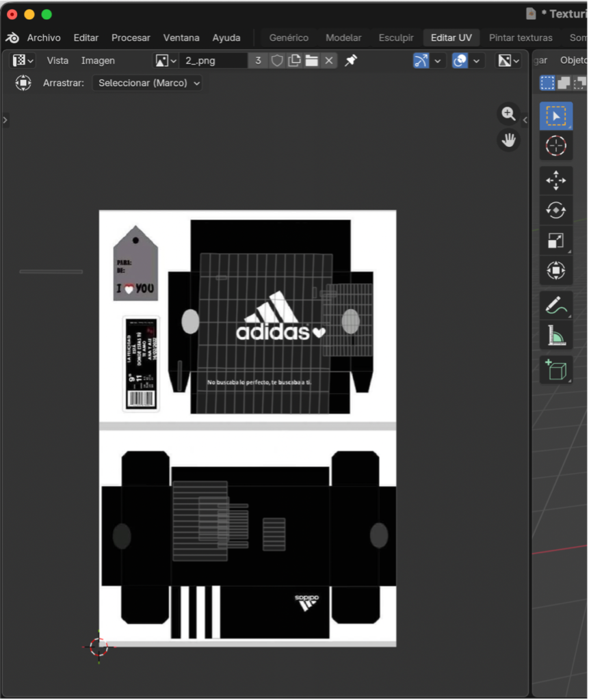
Task: Open the editor type dropdown
Action: (23, 61)
